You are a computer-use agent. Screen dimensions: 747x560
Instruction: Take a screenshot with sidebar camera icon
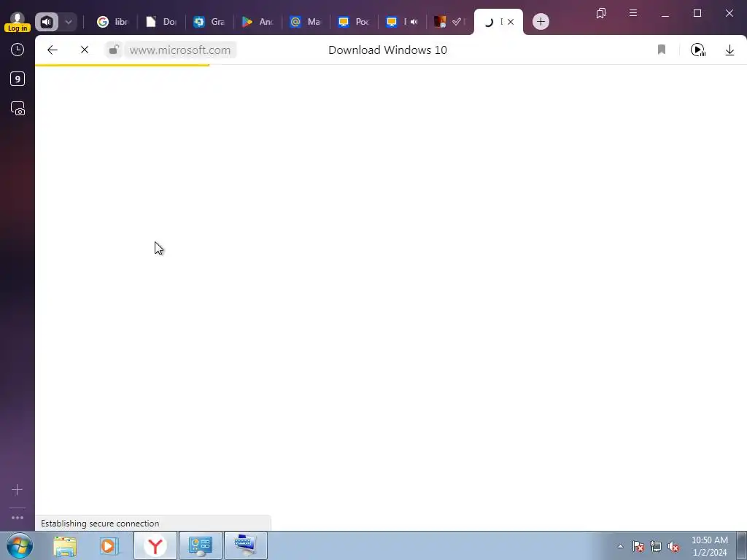click(x=18, y=109)
